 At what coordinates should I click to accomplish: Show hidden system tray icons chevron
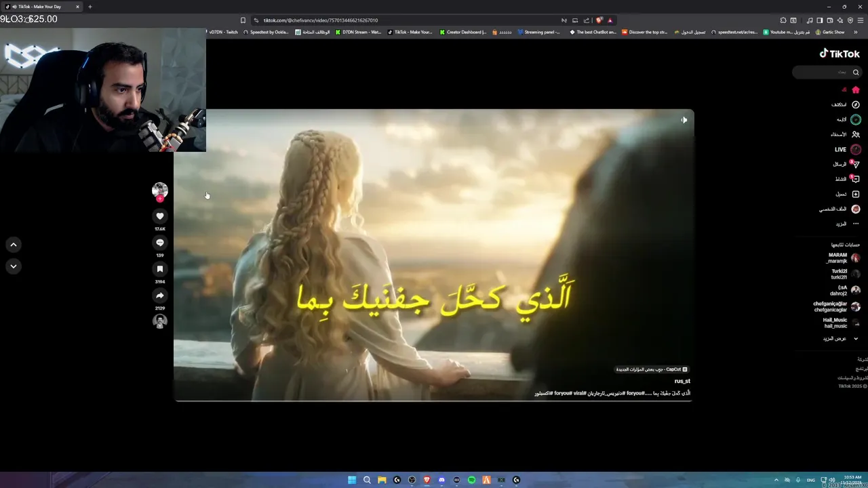tap(776, 480)
